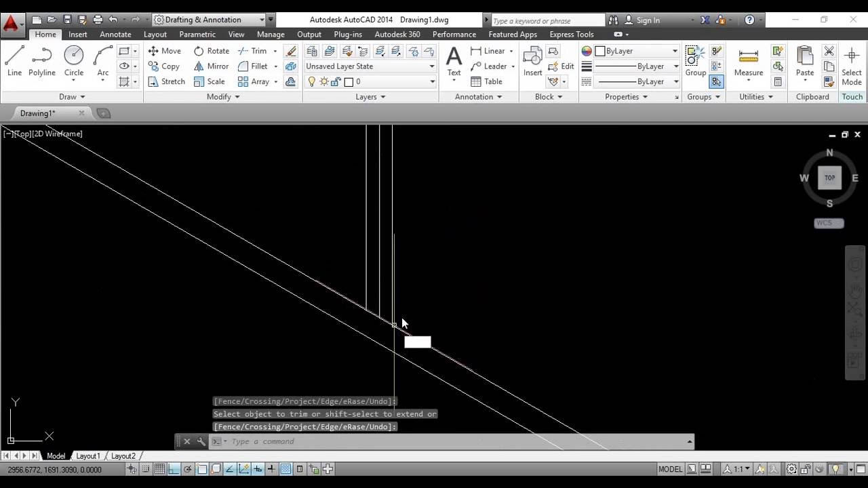
Task: Toggle Snap Mode in status bar
Action: click(x=146, y=469)
